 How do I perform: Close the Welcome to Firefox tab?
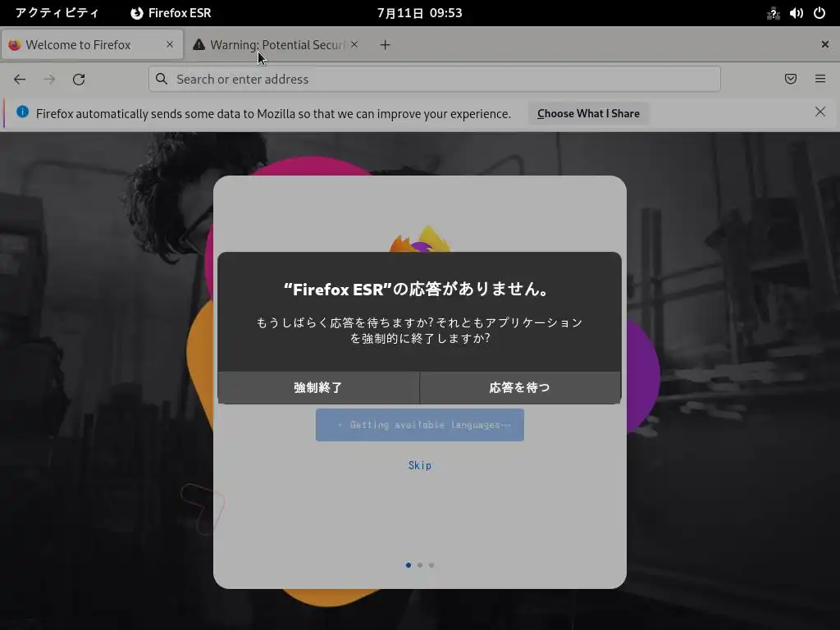point(170,44)
